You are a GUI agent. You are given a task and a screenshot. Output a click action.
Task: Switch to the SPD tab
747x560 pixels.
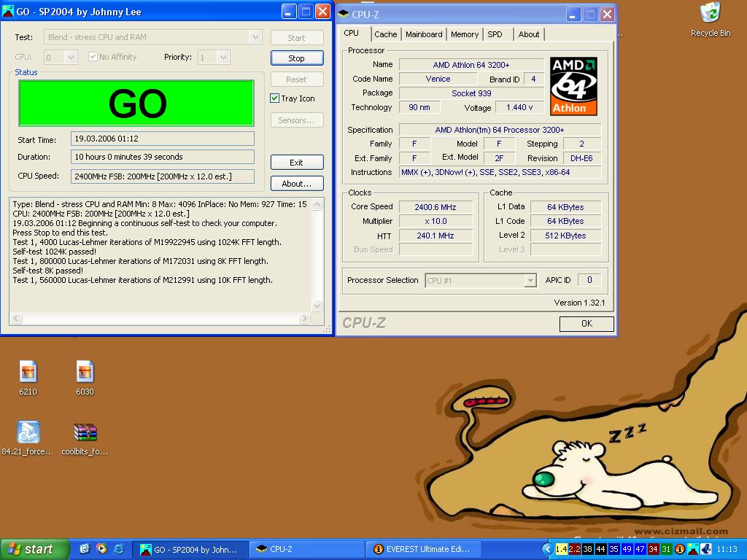pyautogui.click(x=495, y=34)
